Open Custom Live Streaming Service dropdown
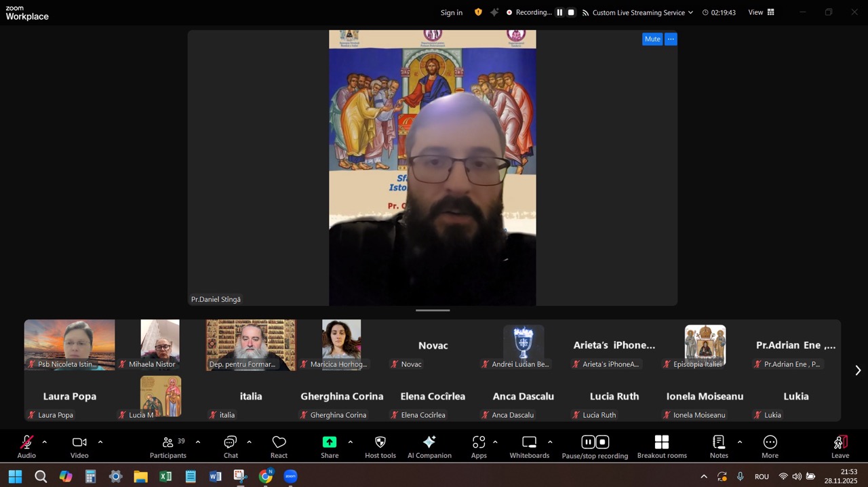Viewport: 868px width, 487px height. 637,12
